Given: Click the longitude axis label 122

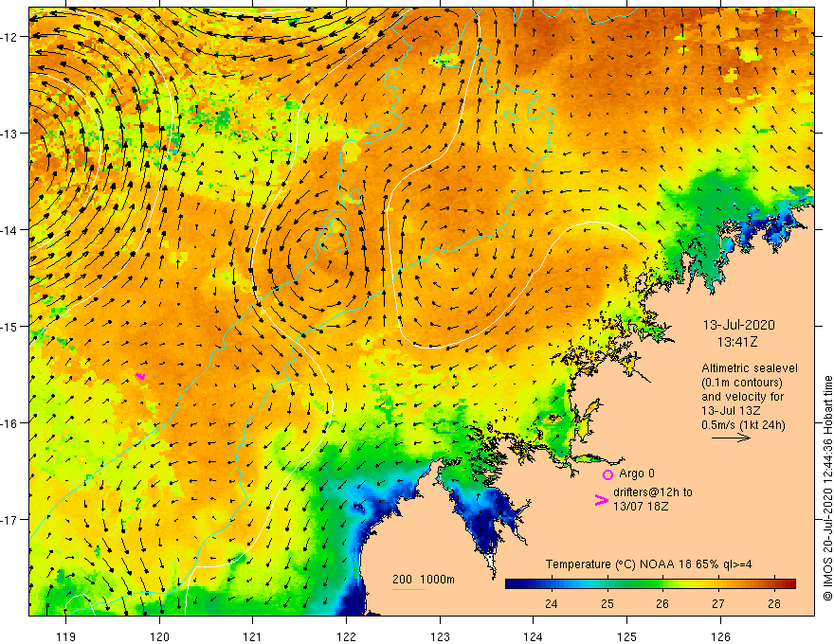Looking at the screenshot, I should (x=346, y=636).
